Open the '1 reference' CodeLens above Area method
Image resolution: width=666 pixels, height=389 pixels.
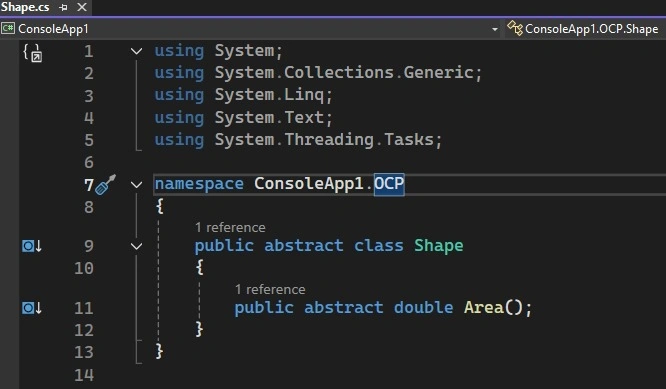(270, 290)
